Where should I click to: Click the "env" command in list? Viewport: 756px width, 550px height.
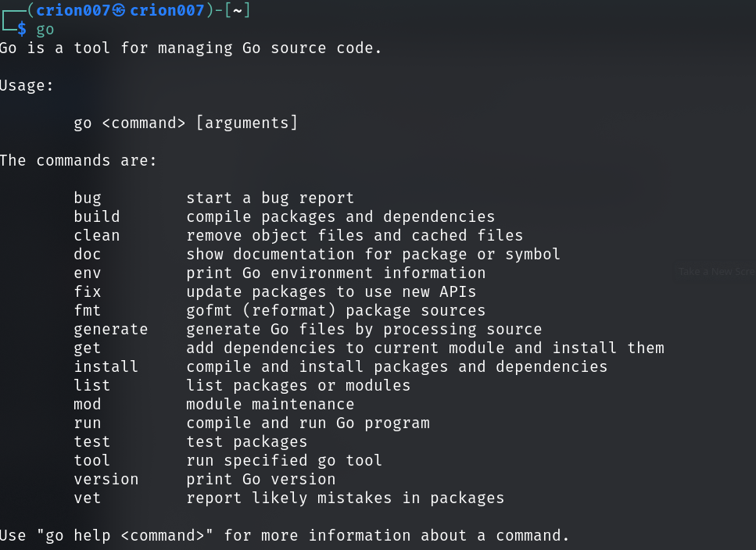(x=88, y=273)
